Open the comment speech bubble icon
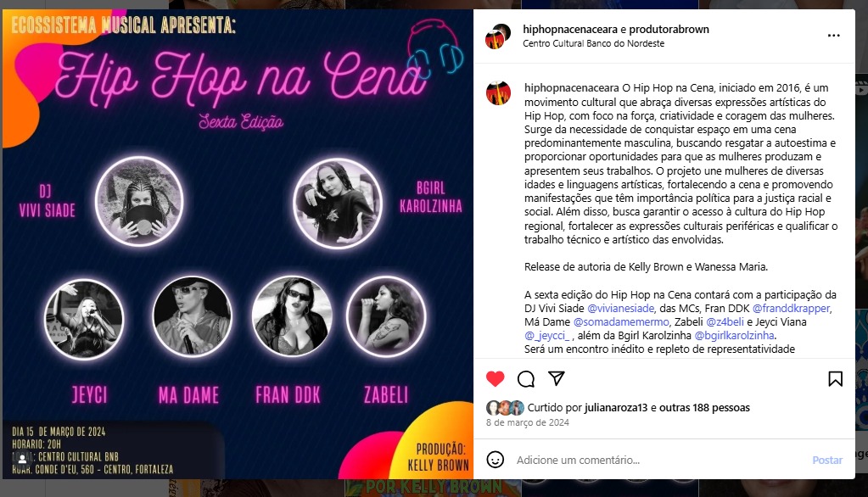The height and width of the screenshot is (497, 868). click(525, 379)
